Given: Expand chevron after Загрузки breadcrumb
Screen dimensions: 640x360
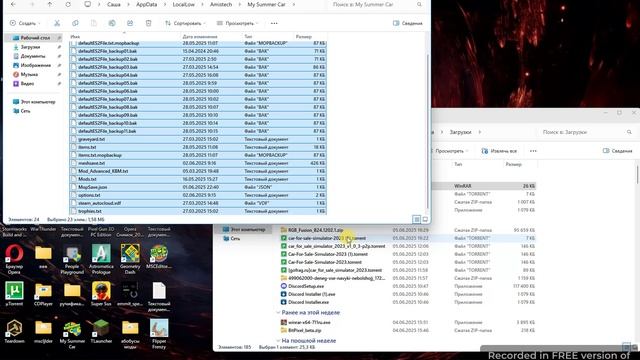Looking at the screenshot, I should (480, 132).
